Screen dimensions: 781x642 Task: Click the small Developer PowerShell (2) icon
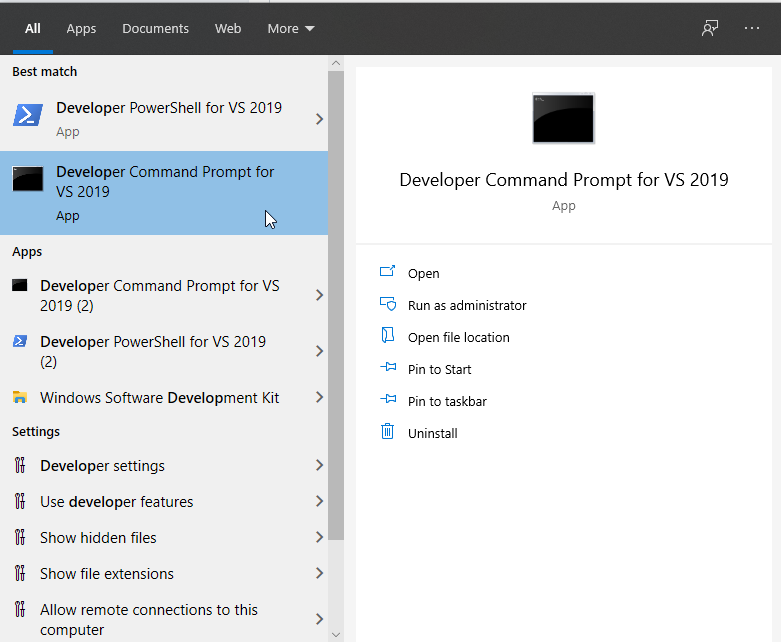19,341
